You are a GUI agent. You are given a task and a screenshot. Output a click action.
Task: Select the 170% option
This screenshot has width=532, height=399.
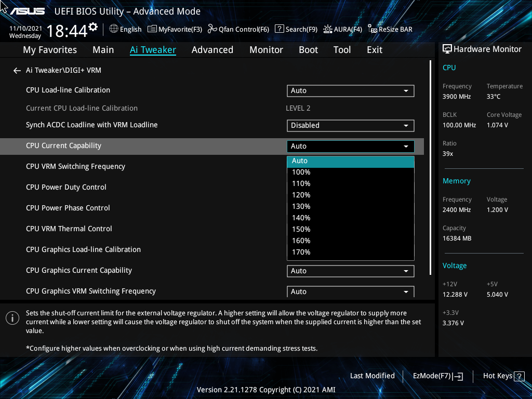[351, 252]
